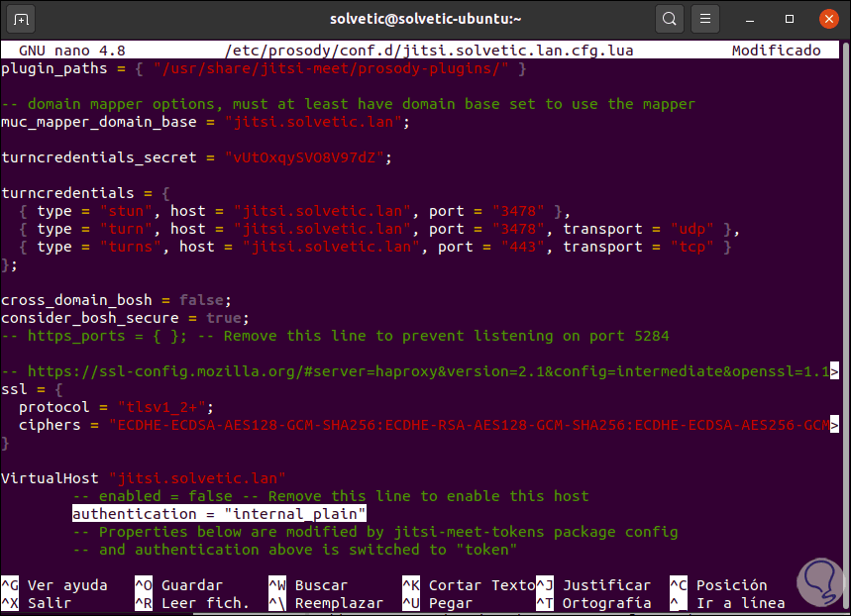Open terminal search with the magnifier icon
Image resolution: width=851 pixels, height=616 pixels.
669,19
